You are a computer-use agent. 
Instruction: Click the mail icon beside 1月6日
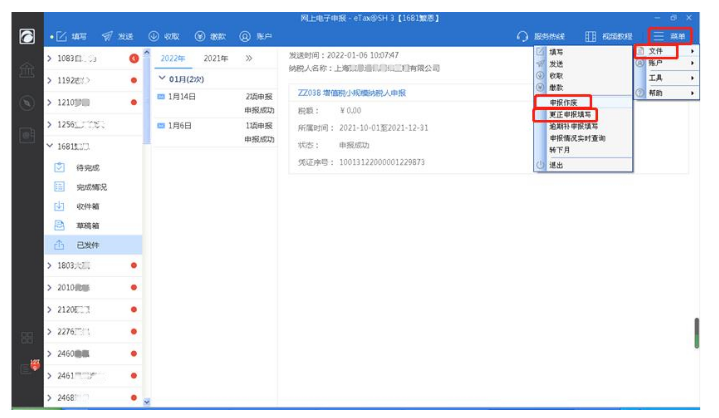click(x=161, y=126)
